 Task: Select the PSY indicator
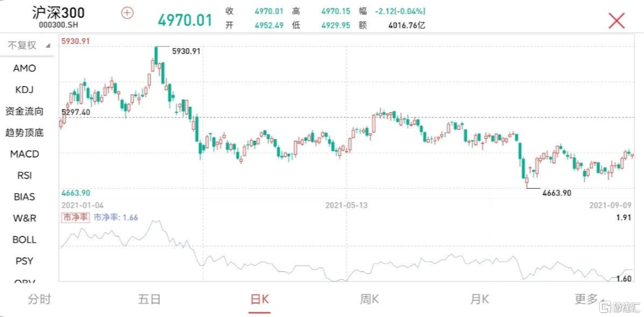point(24,261)
